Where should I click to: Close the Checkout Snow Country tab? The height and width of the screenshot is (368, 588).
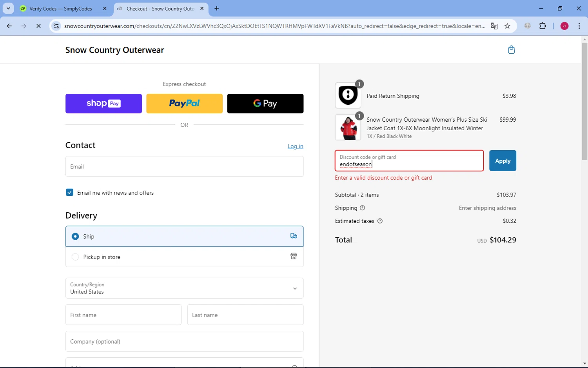tap(202, 8)
